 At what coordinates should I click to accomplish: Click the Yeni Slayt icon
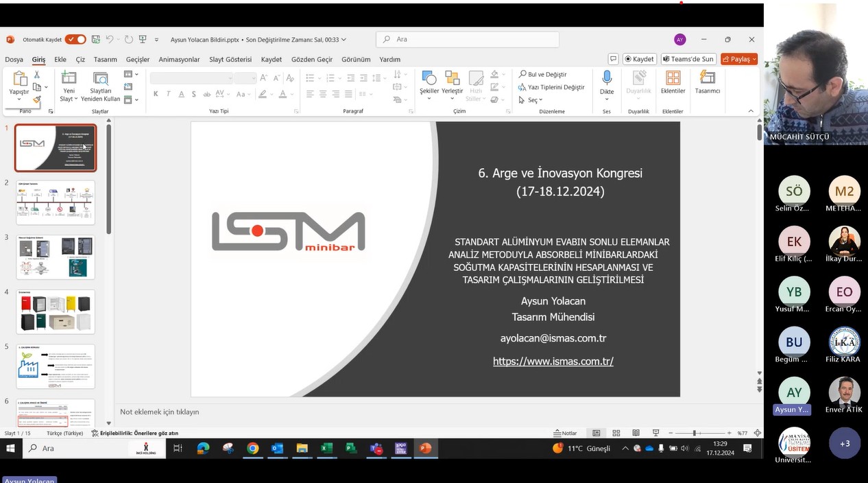pos(69,78)
